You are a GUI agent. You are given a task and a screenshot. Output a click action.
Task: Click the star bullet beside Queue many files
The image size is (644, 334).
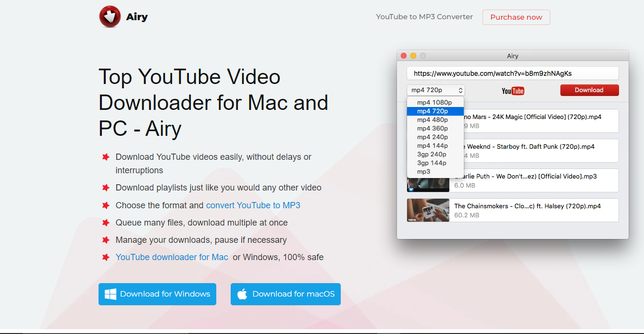106,223
